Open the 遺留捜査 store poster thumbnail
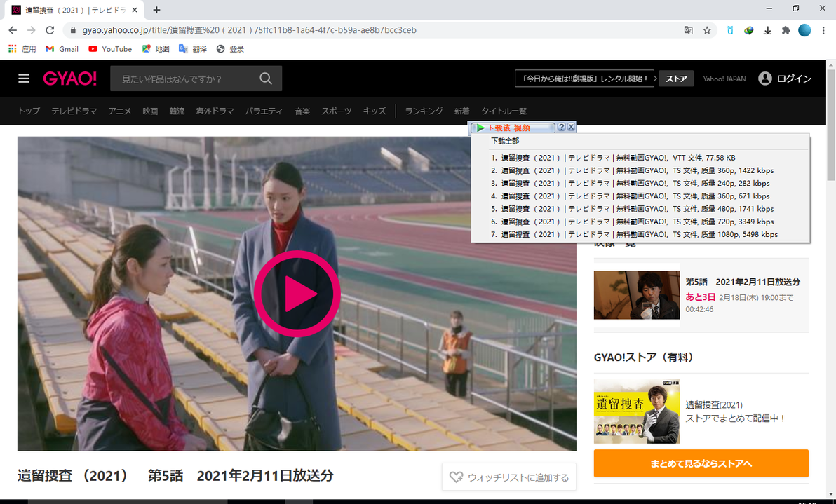The width and height of the screenshot is (836, 504). click(x=637, y=411)
